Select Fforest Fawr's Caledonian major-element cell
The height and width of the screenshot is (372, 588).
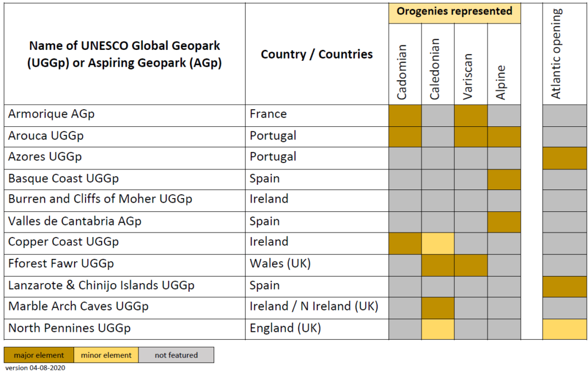pyautogui.click(x=438, y=265)
